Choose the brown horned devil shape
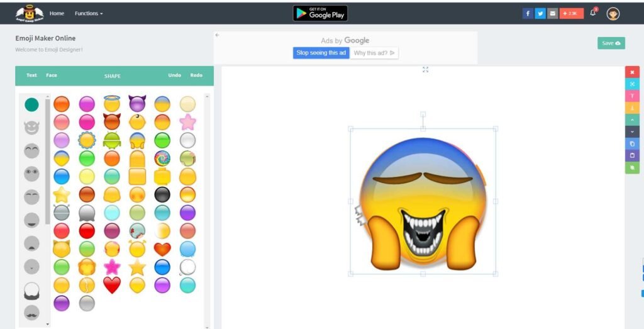Viewport: 644px width, 329px height. tap(112, 122)
